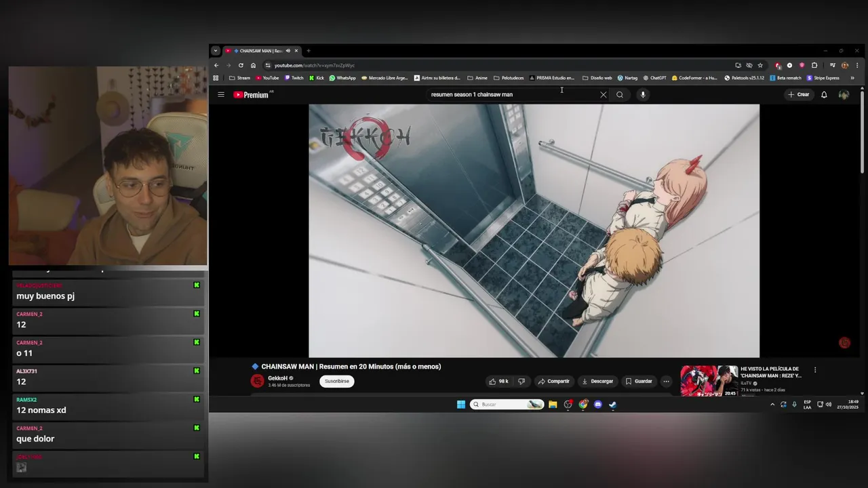Dislike the video with thumbs down
Screen dimensions: 868x488
pyautogui.click(x=521, y=381)
